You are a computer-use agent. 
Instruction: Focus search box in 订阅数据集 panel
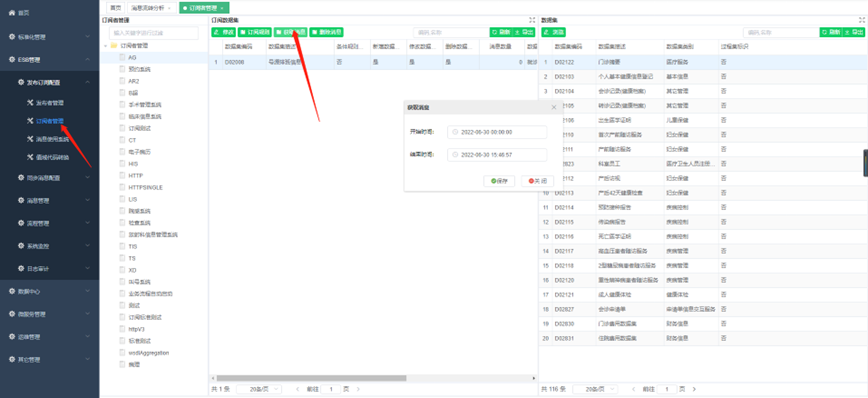(x=451, y=33)
